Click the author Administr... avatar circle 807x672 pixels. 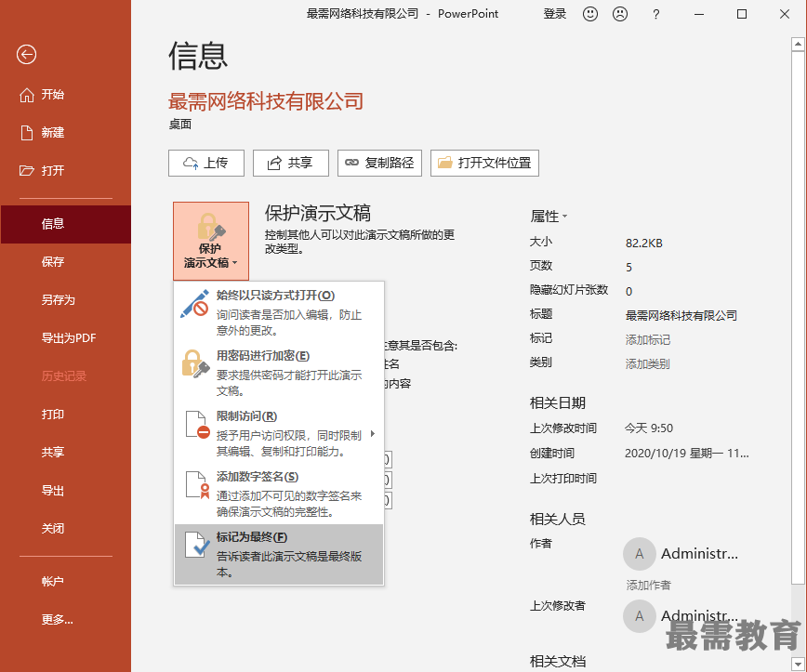(640, 554)
